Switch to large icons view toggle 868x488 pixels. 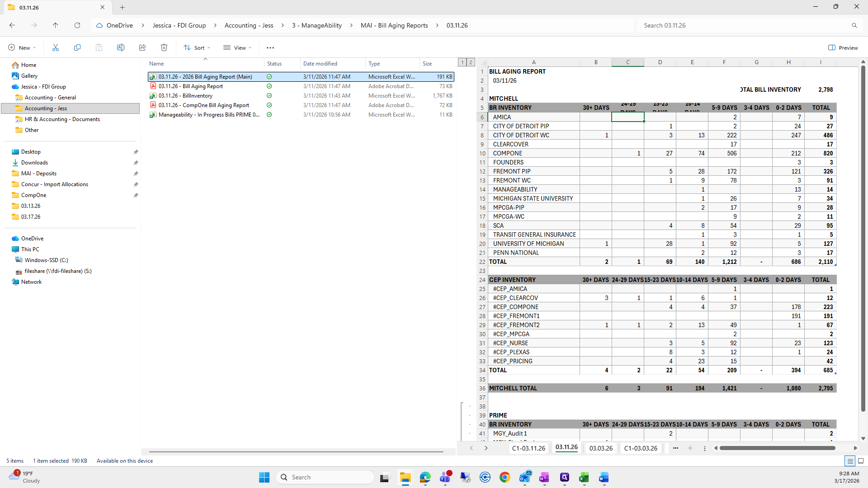coord(861,461)
